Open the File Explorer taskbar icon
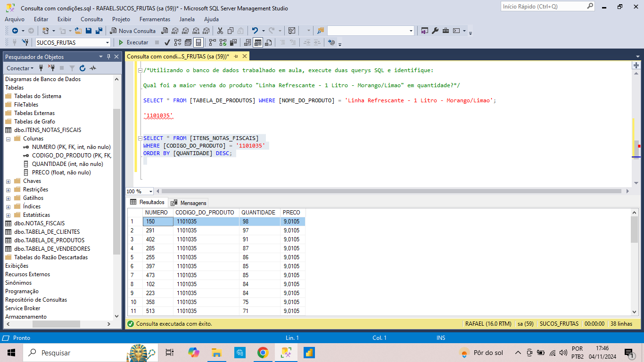 216,353
